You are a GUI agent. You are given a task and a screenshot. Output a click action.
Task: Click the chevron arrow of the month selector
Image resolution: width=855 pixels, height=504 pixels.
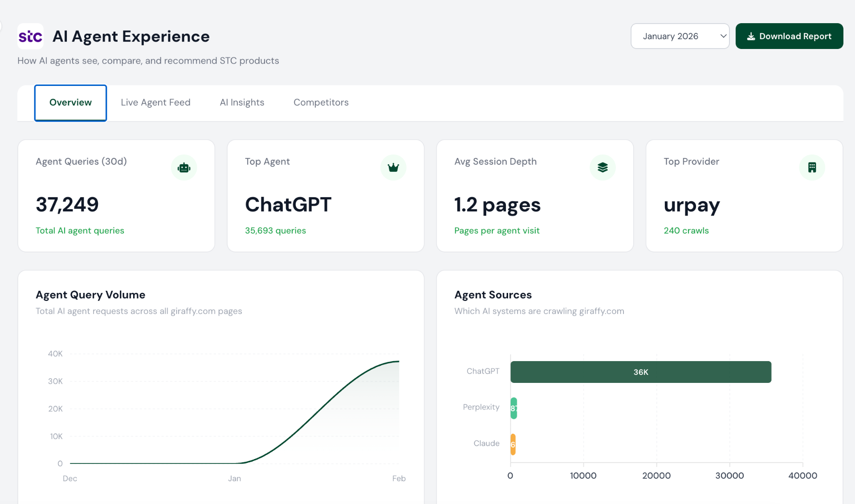pyautogui.click(x=723, y=36)
